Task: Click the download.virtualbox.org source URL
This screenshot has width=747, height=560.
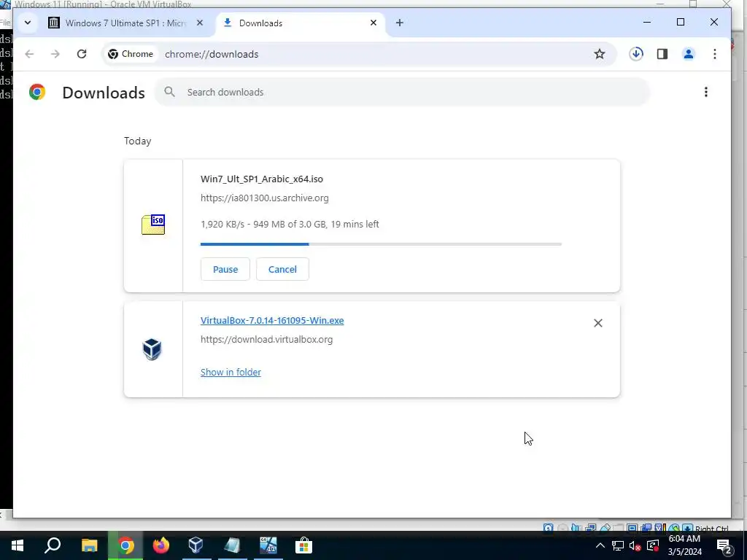Action: point(266,340)
